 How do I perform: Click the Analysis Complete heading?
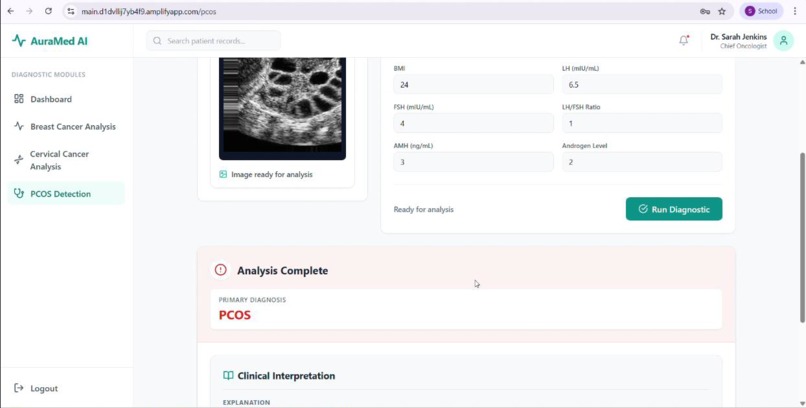coord(282,270)
